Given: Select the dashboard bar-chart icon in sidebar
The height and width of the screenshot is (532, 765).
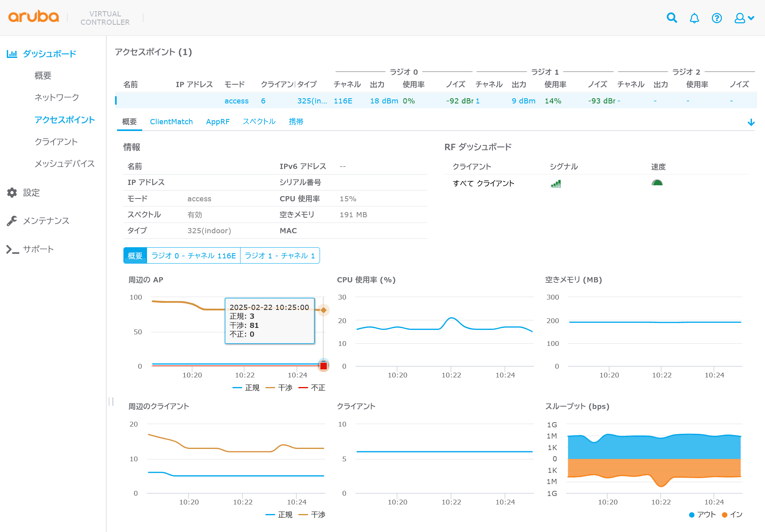Looking at the screenshot, I should pyautogui.click(x=12, y=53).
